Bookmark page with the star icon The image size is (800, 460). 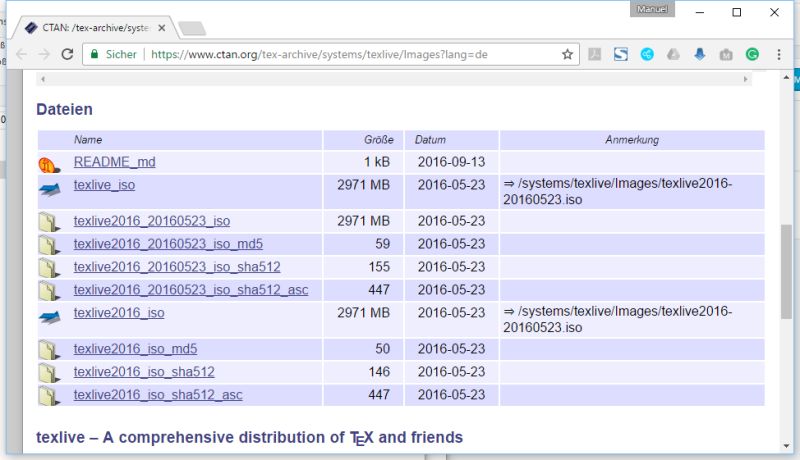pyautogui.click(x=567, y=54)
